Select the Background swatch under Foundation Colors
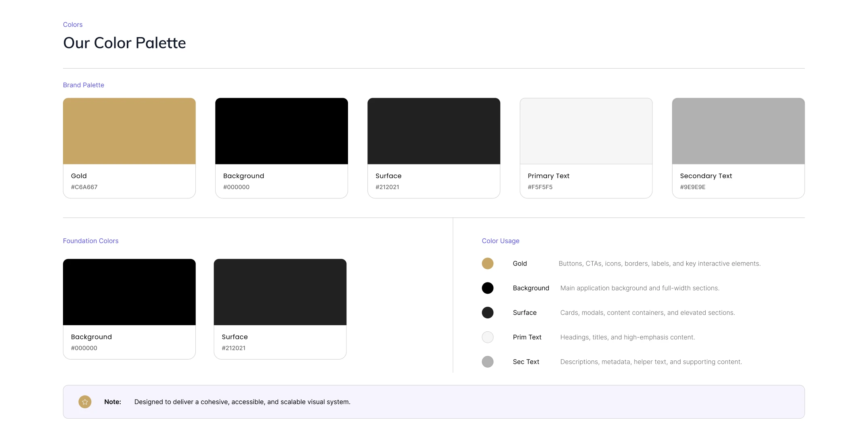868x436 pixels. click(129, 309)
